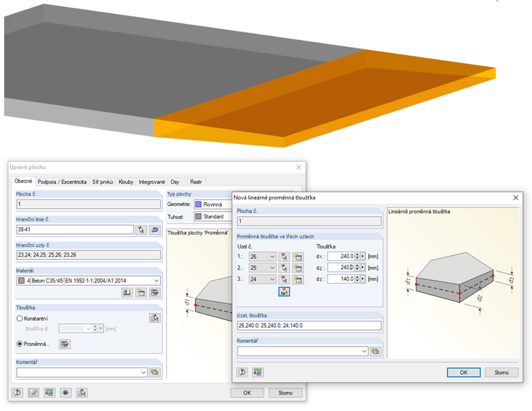Screen dimensions: 532x411
Task: Click d1 field flyout arrow button
Action: click(363, 256)
